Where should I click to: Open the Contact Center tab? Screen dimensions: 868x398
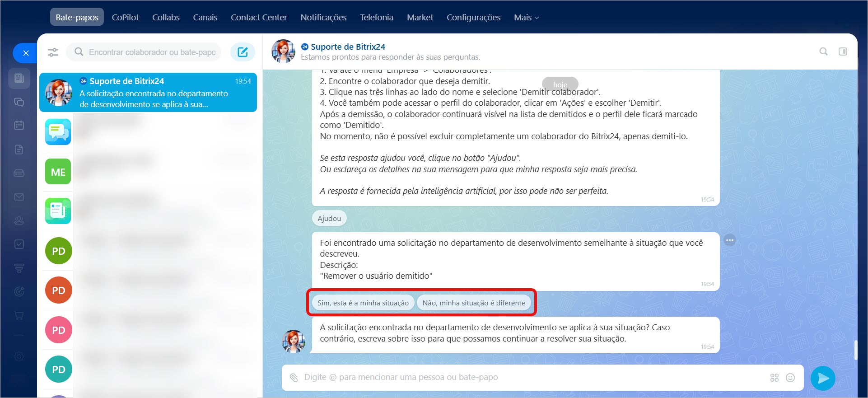[x=258, y=18]
